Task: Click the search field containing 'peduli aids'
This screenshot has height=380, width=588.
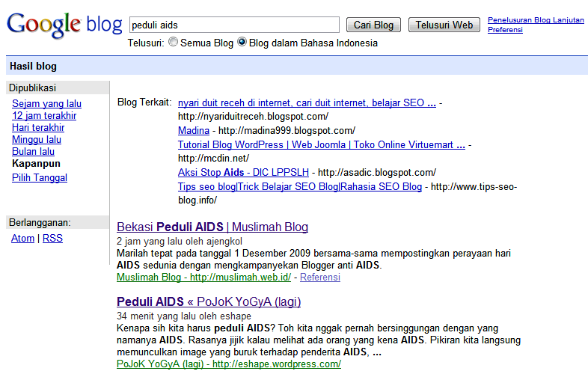Action: (x=233, y=25)
